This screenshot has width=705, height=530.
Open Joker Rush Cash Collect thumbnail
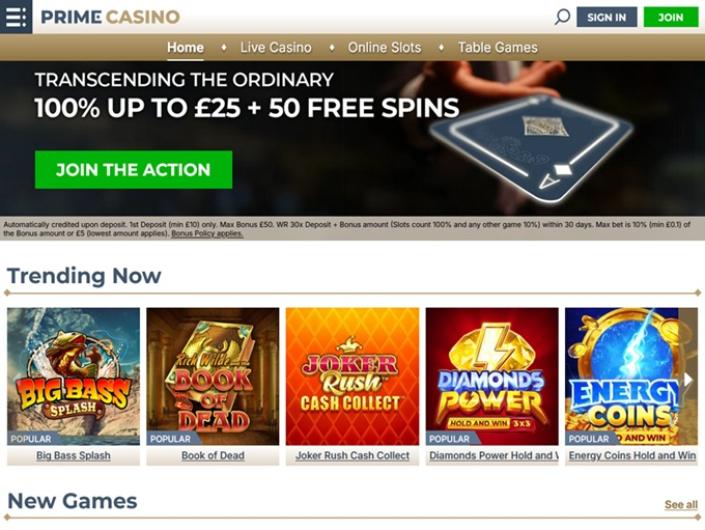pos(352,376)
